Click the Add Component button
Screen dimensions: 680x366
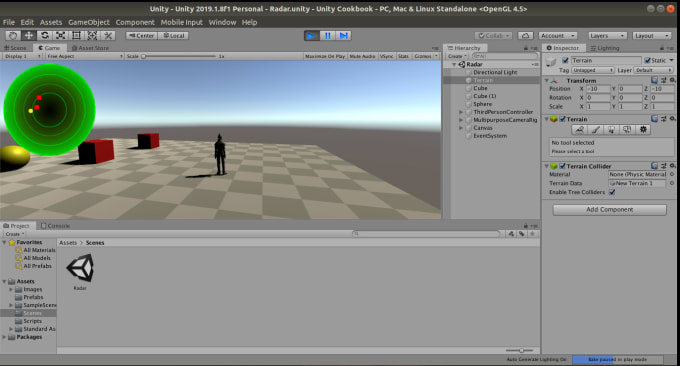(x=609, y=209)
